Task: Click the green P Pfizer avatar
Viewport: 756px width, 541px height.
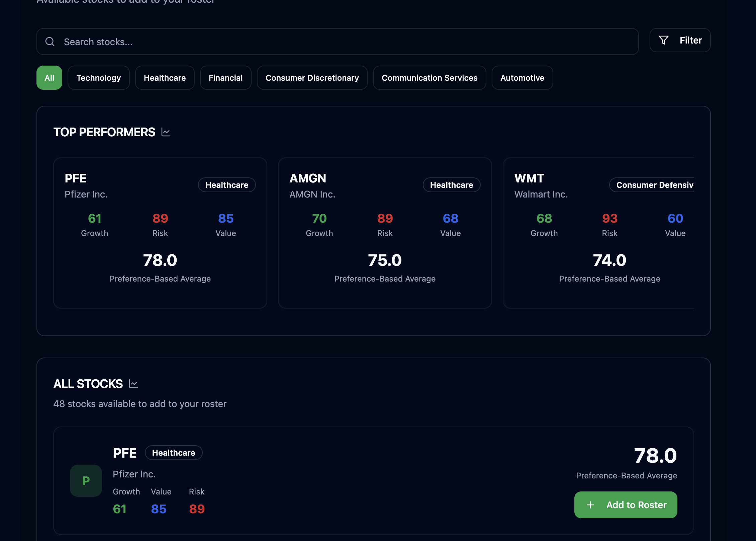Action: 86,481
